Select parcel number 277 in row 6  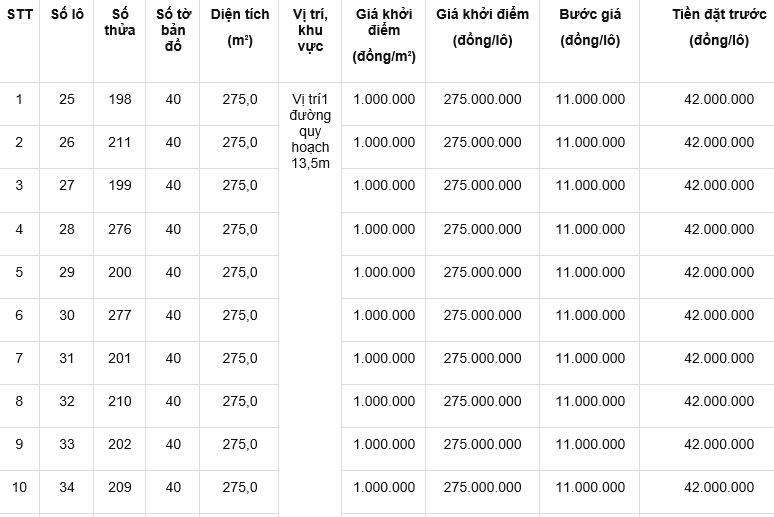[x=119, y=315]
